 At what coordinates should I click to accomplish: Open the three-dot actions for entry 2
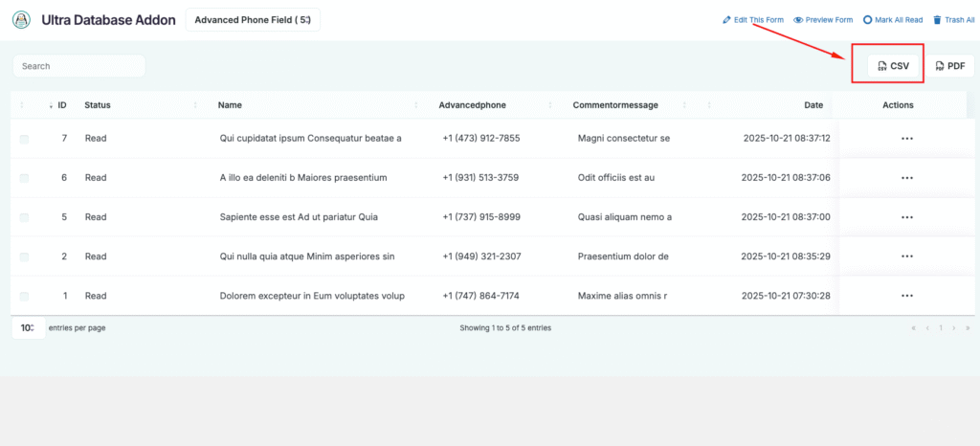tap(906, 256)
